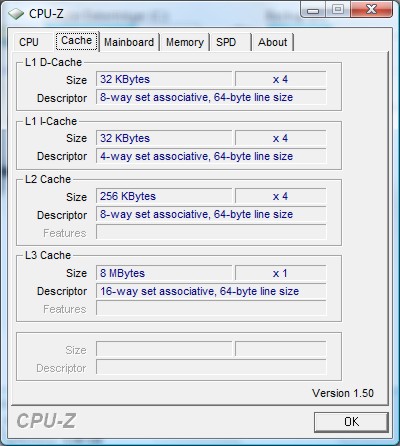Click the L2 Cache Descriptor label
The image size is (400, 446).
point(62,215)
